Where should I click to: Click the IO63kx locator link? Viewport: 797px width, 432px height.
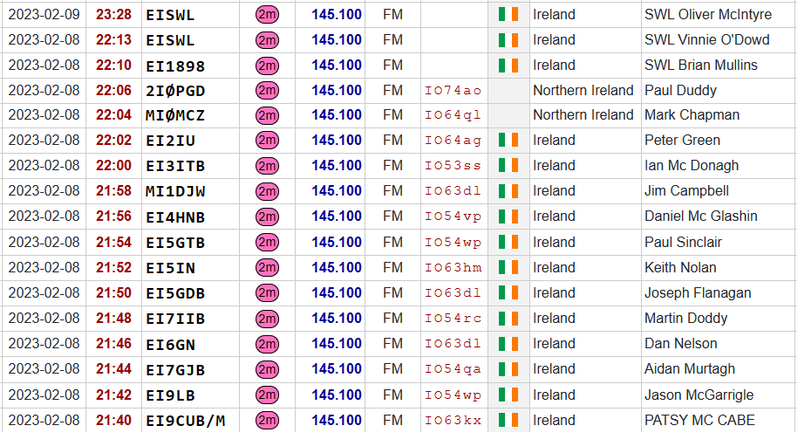453,420
